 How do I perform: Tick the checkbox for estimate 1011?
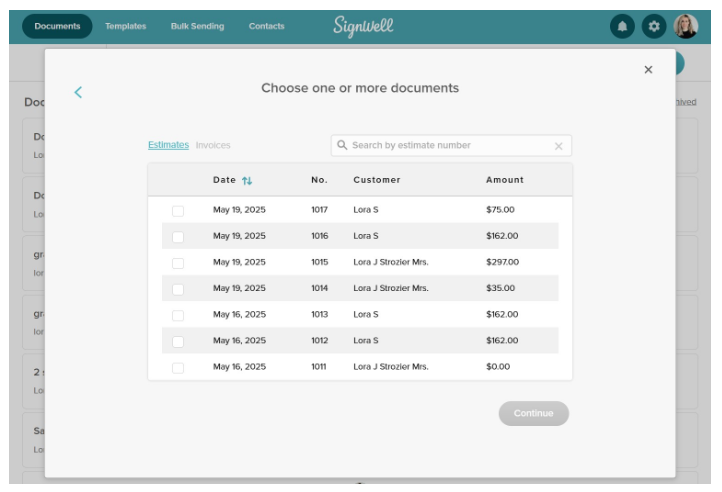tap(178, 367)
